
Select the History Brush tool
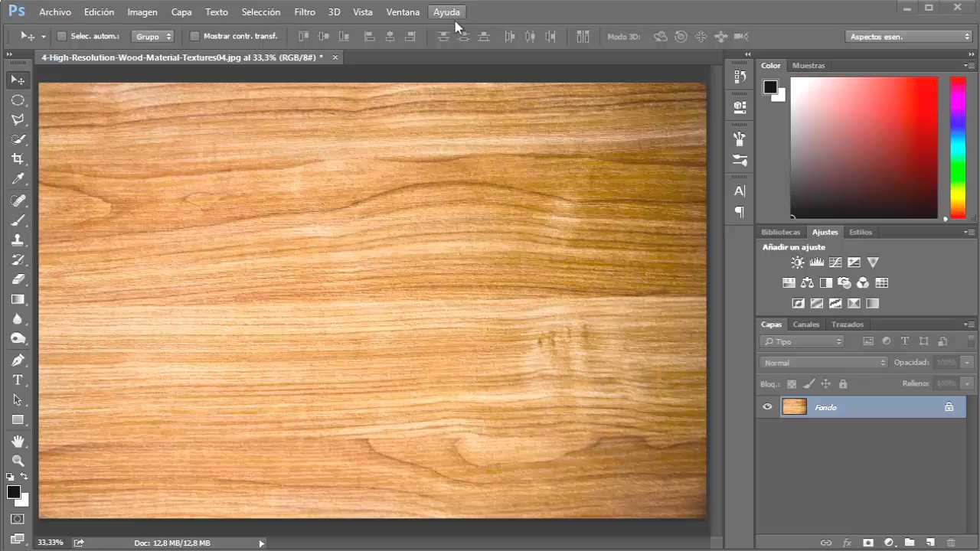click(18, 260)
